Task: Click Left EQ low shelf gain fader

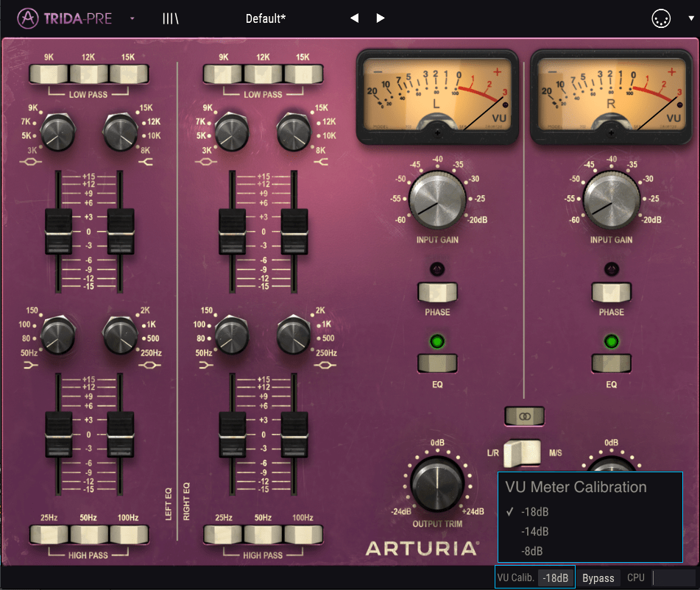Action: pyautogui.click(x=58, y=434)
